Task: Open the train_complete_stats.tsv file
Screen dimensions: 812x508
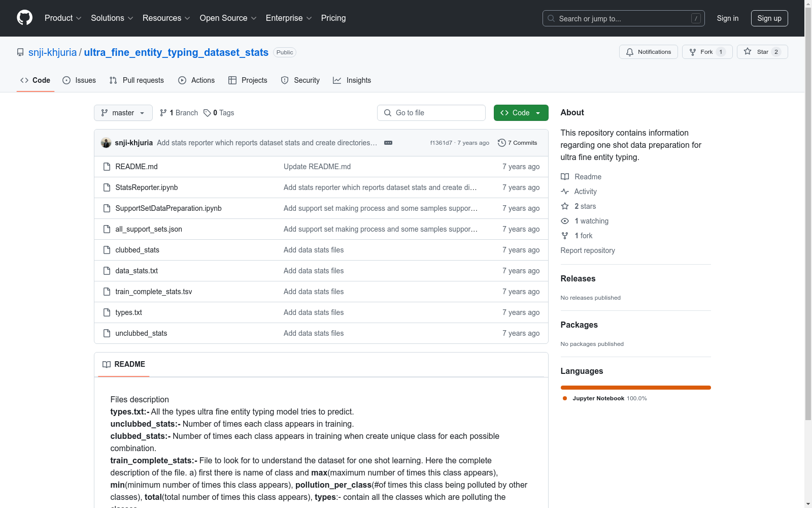Action: [154, 292]
